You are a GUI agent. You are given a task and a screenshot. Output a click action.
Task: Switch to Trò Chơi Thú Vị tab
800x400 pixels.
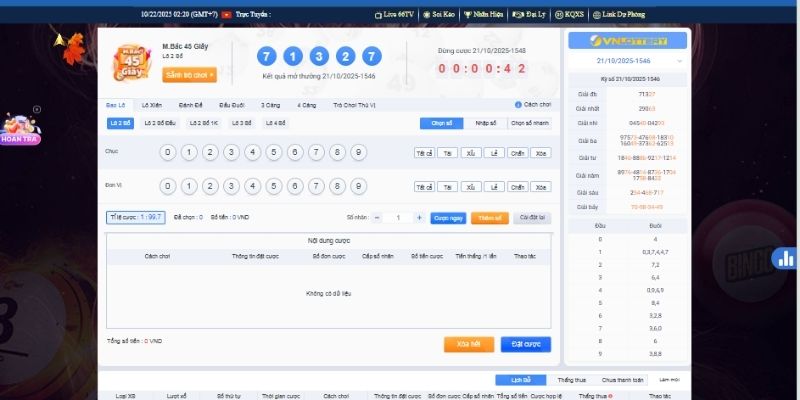point(354,105)
